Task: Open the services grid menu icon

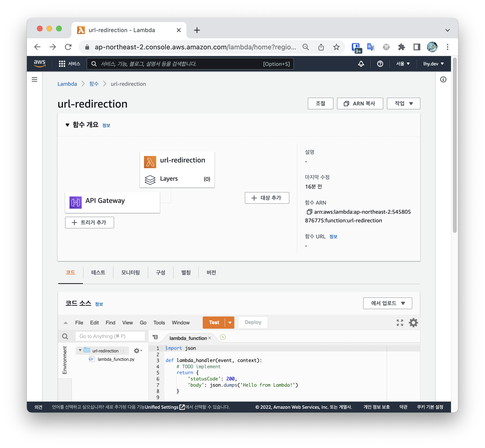Action: pyautogui.click(x=62, y=64)
